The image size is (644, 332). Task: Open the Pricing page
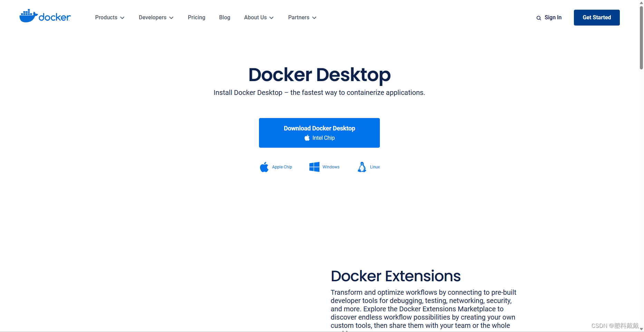tap(196, 17)
